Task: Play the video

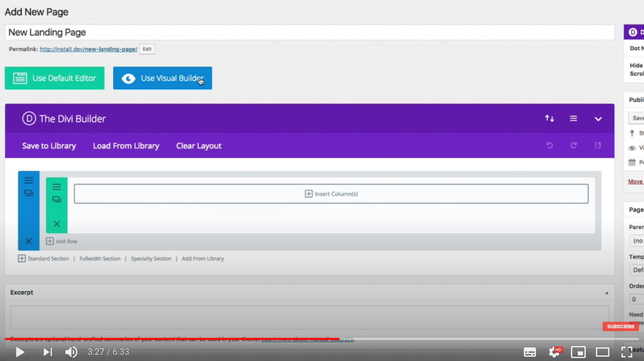Action: pyautogui.click(x=19, y=352)
